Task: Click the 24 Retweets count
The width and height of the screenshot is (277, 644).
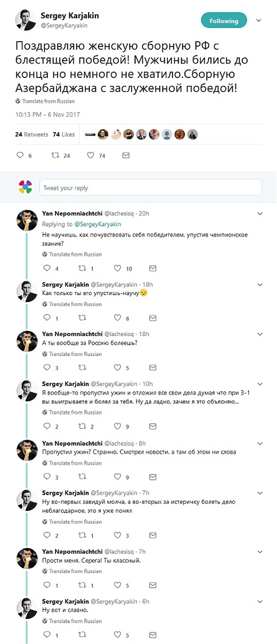Action: click(31, 134)
